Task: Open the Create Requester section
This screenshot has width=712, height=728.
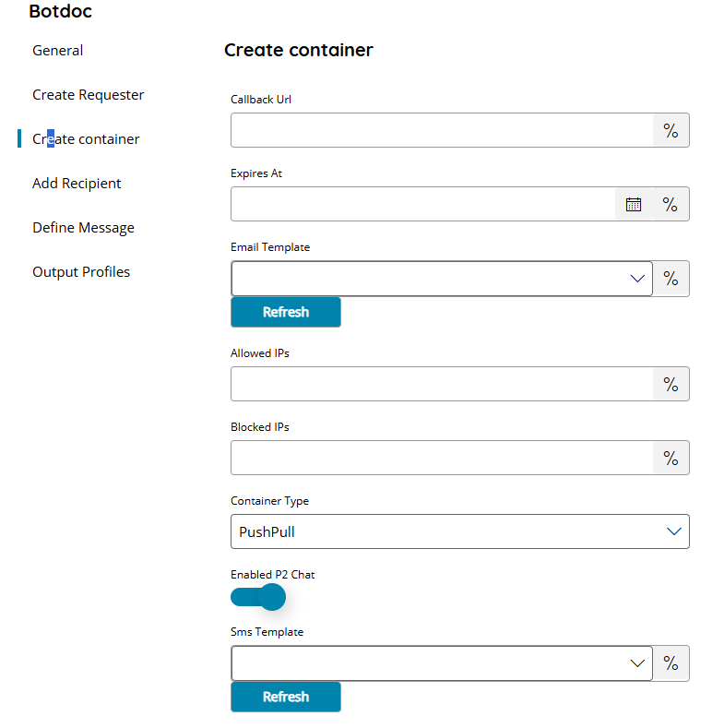Action: click(89, 95)
